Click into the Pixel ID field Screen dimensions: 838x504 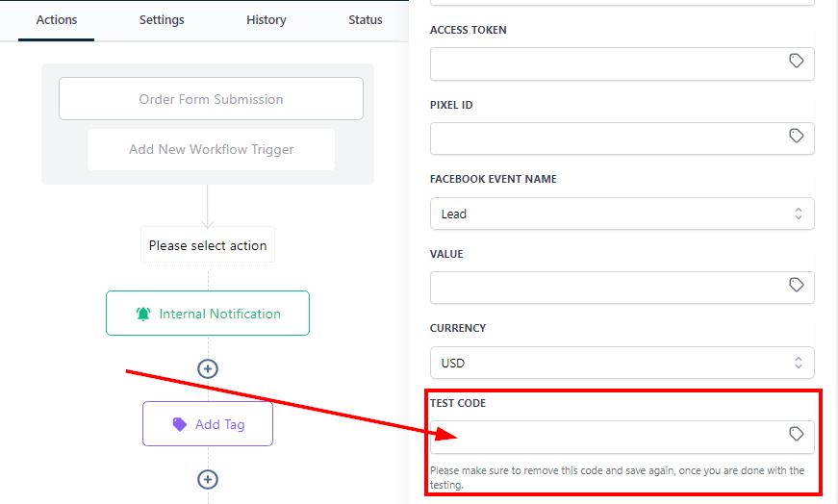pos(606,138)
